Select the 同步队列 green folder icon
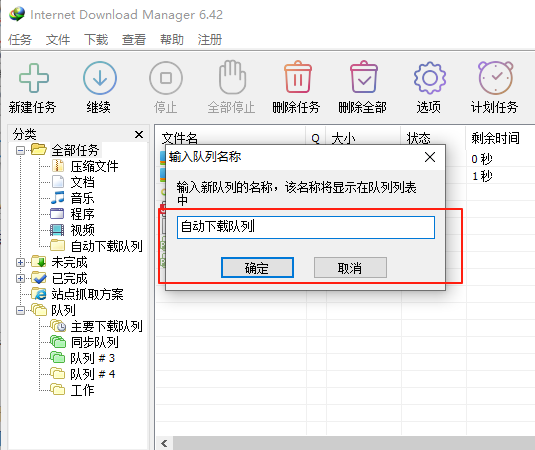 pyautogui.click(x=58, y=342)
